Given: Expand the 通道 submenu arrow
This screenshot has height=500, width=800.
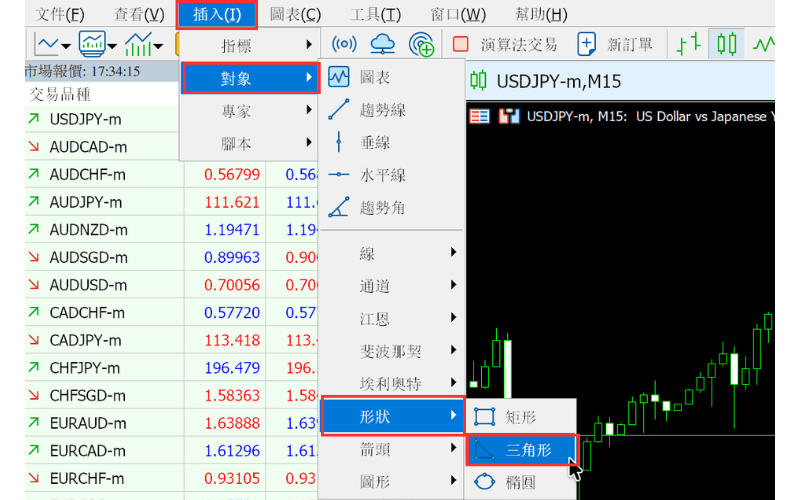Looking at the screenshot, I should (x=453, y=285).
